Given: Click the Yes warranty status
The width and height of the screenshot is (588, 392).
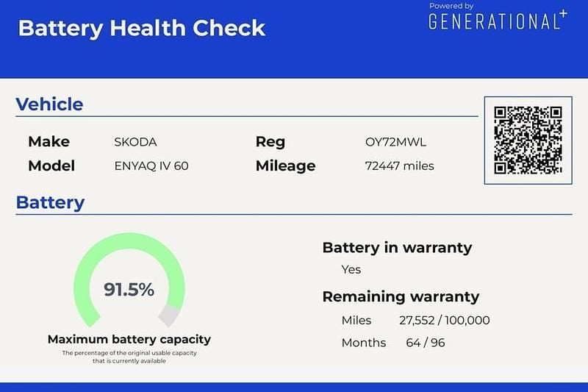Looking at the screenshot, I should tap(351, 269).
